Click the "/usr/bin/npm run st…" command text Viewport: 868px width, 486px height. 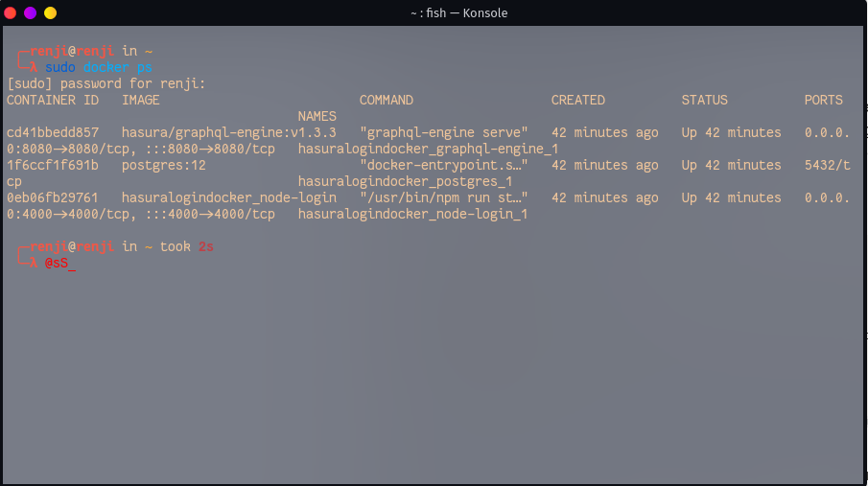click(x=444, y=197)
